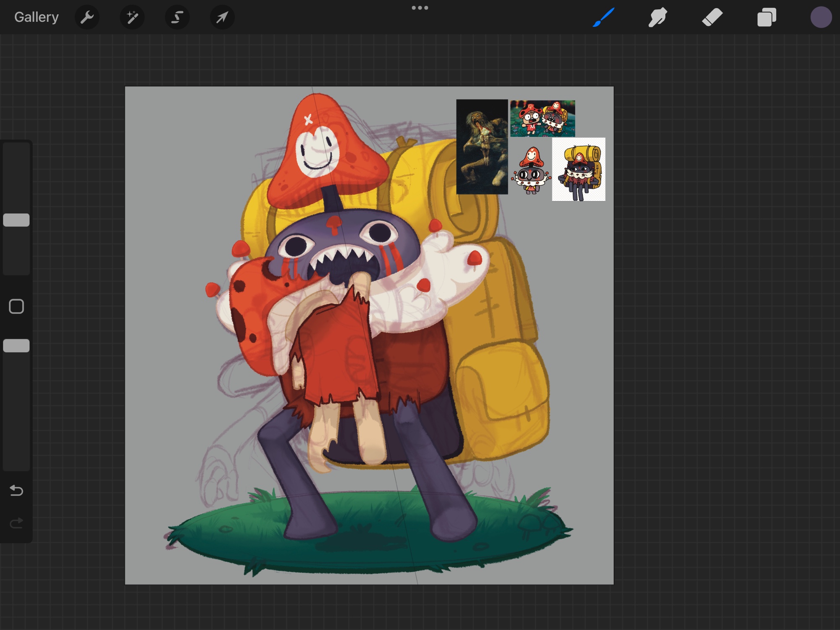Tap the square modify button on sidebar
Viewport: 840px width, 630px height.
point(16,307)
